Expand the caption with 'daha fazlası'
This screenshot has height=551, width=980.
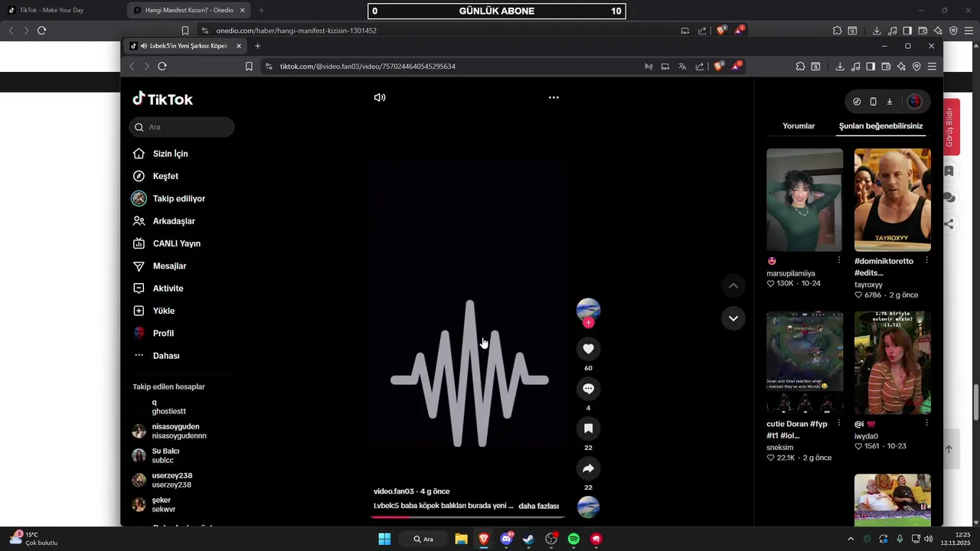coord(539,506)
